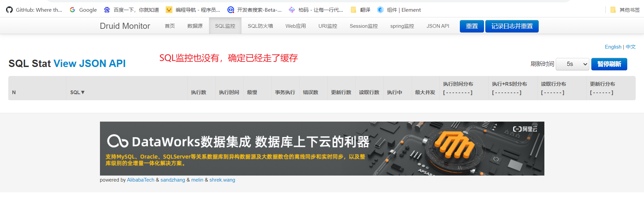Open the Google bookmark icon
The width and height of the screenshot is (644, 199).
pyautogui.click(x=72, y=10)
